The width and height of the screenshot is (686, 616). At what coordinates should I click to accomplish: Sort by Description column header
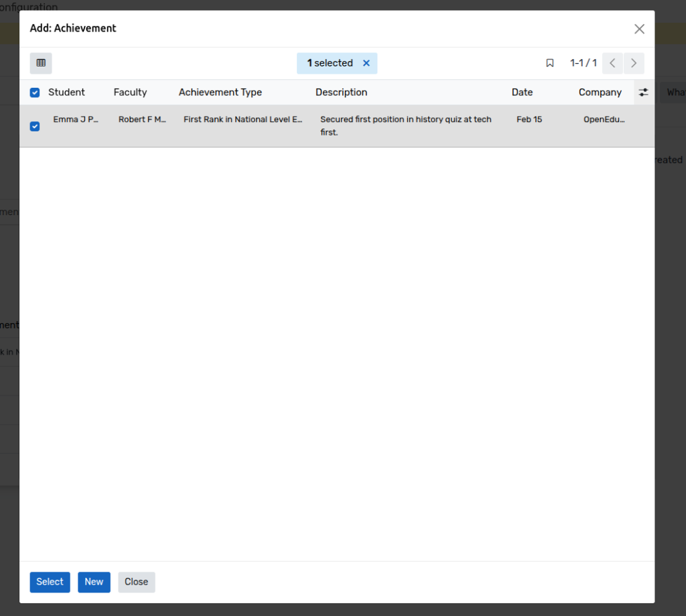341,93
